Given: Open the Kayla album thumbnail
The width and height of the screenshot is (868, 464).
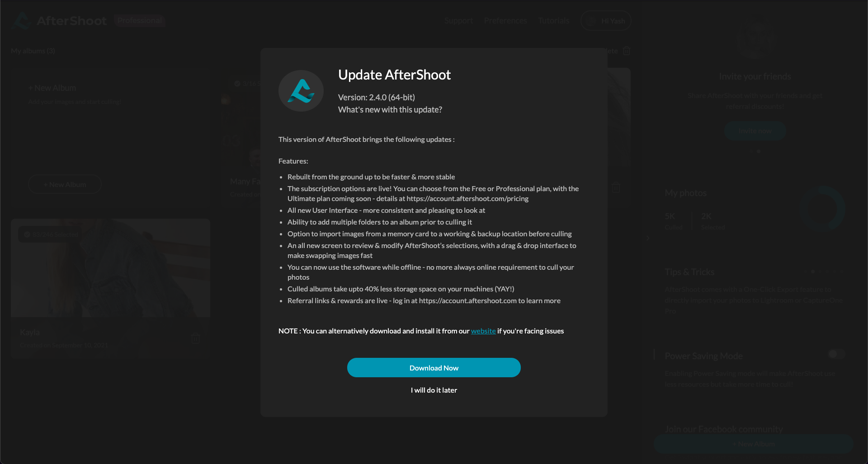Looking at the screenshot, I should coord(110,268).
